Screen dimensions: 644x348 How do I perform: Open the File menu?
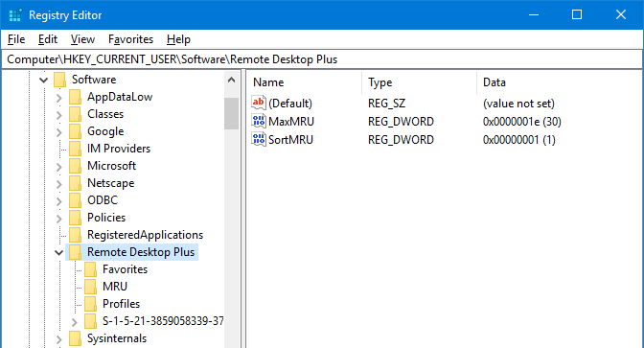click(16, 39)
